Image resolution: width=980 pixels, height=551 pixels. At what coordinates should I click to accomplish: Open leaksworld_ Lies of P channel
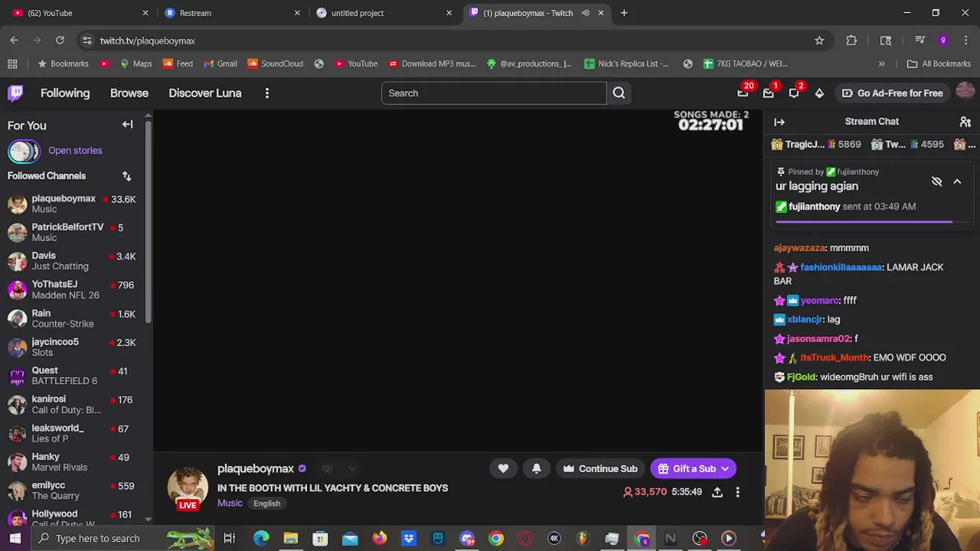(72, 433)
